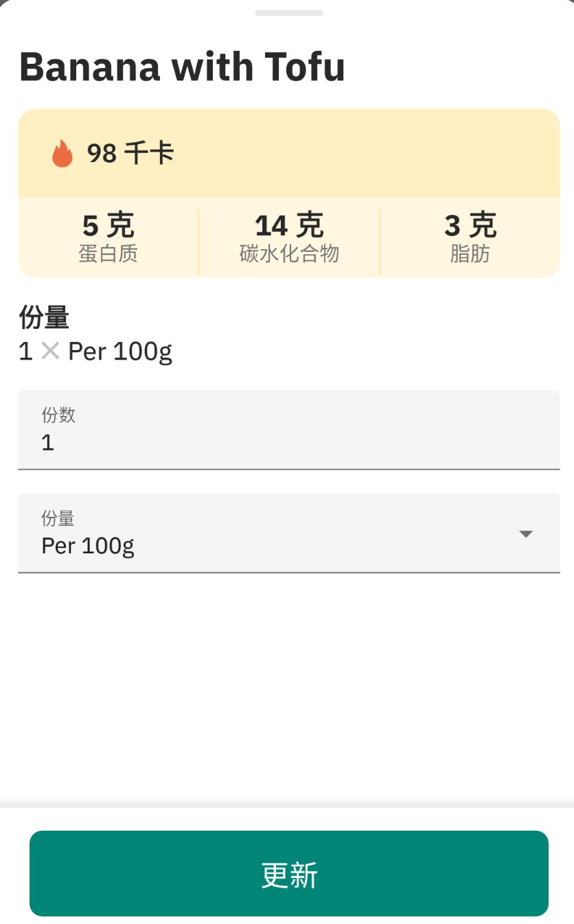Tap the 脂肪 label
Viewport: 574px width, 924px height.
(470, 254)
